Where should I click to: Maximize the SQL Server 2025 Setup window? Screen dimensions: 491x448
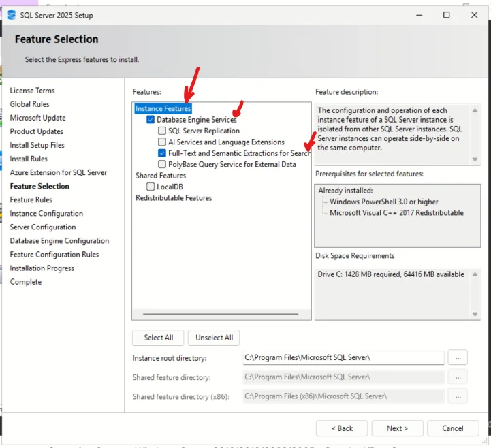click(x=447, y=15)
